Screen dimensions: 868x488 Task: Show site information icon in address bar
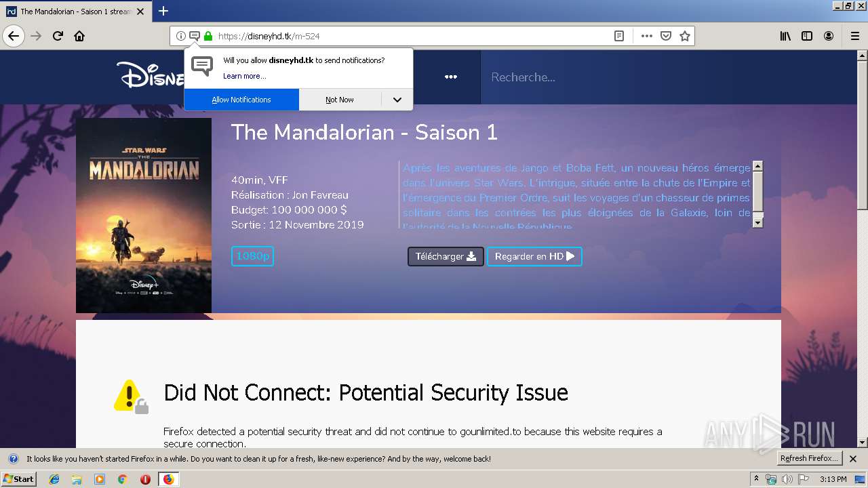click(x=180, y=36)
